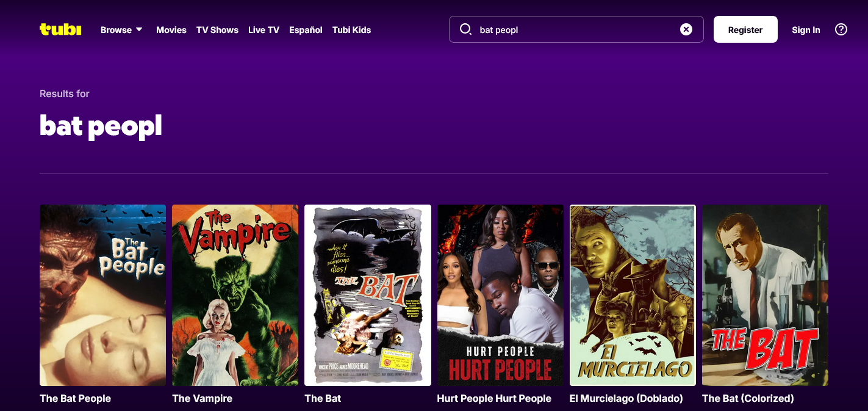The width and height of the screenshot is (868, 411).
Task: Click 'The Vampire' title link
Action: [x=202, y=398]
